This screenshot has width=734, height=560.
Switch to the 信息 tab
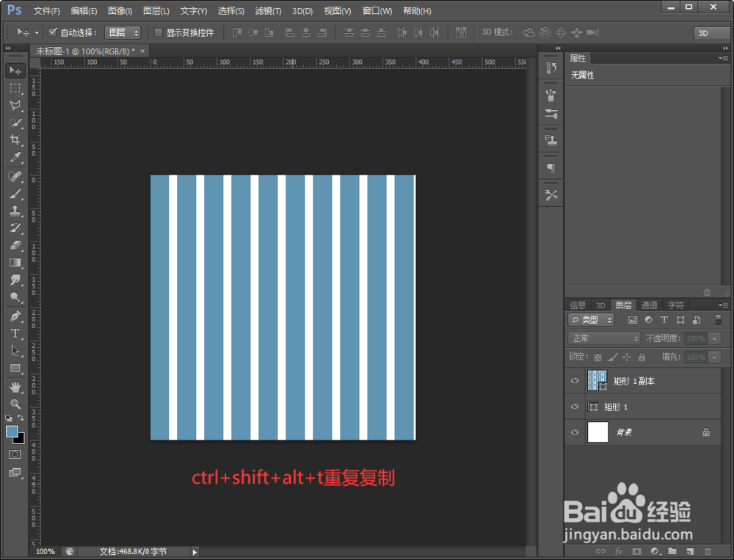click(x=578, y=305)
